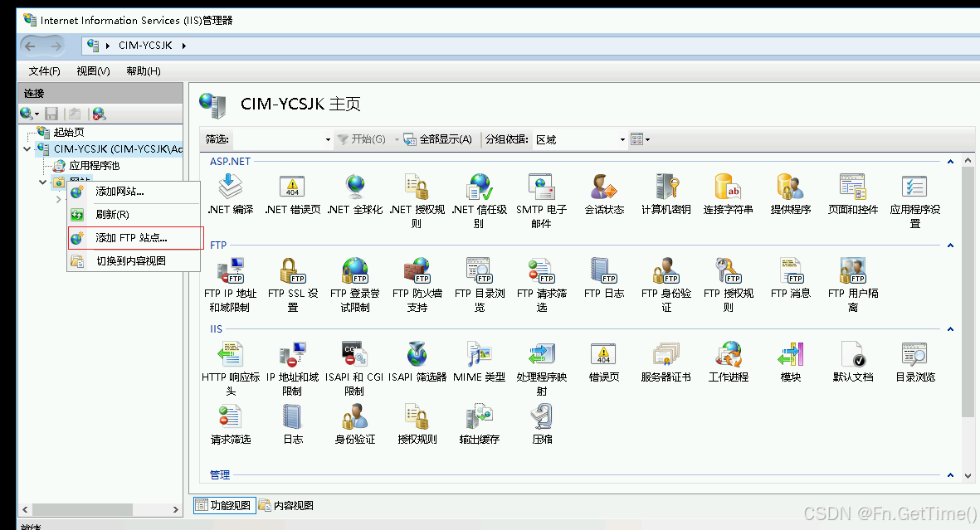Open the 筛选 filter dropdown
Image resolution: width=980 pixels, height=530 pixels.
(x=328, y=139)
